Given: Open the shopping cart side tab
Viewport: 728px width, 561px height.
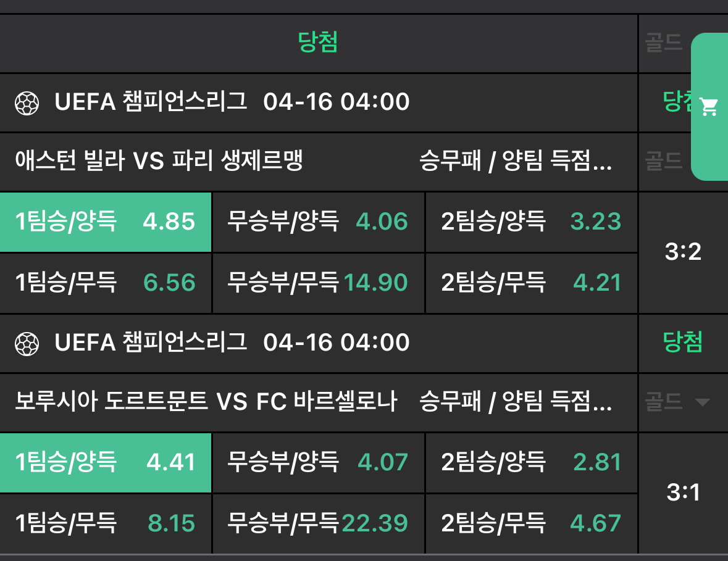Looking at the screenshot, I should click(x=709, y=107).
